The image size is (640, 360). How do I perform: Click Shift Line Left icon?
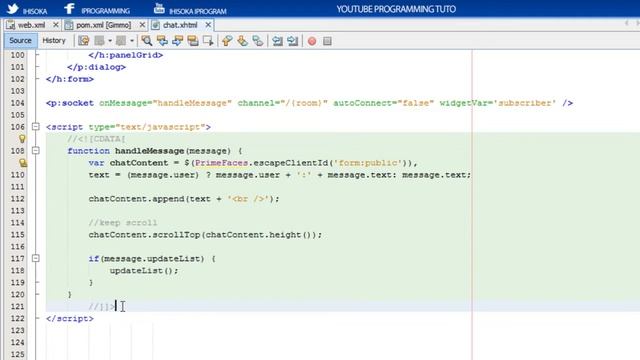click(x=278, y=41)
